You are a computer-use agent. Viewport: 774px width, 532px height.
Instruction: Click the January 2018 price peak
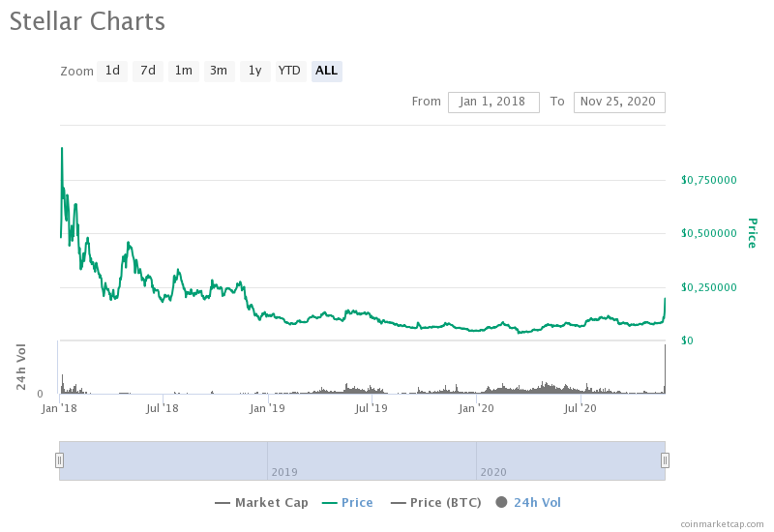[62, 148]
